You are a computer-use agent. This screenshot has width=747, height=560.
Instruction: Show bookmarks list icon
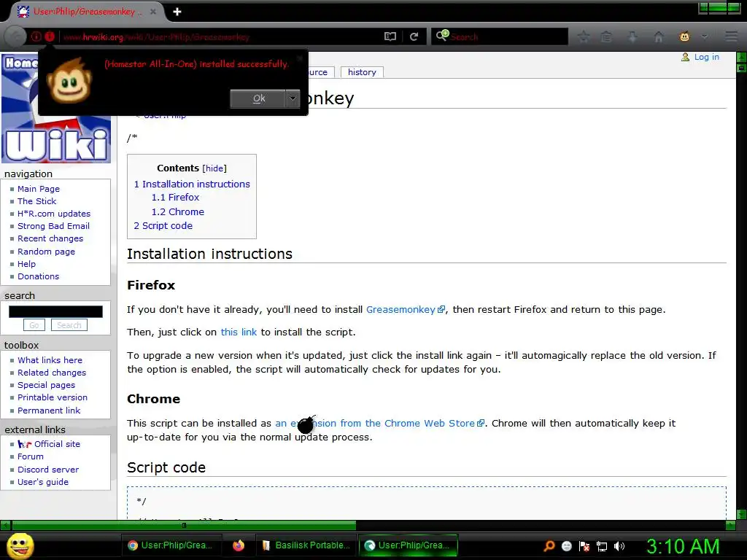[x=606, y=36]
